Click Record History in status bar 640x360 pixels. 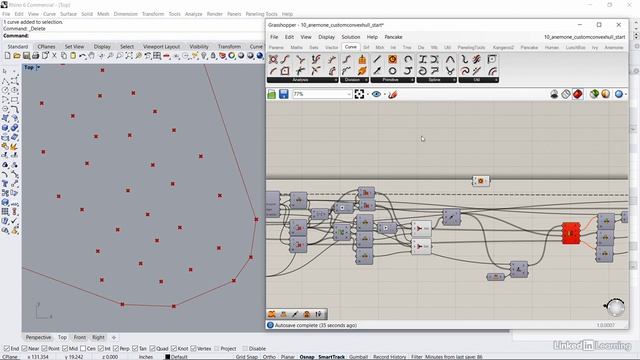click(x=389, y=357)
